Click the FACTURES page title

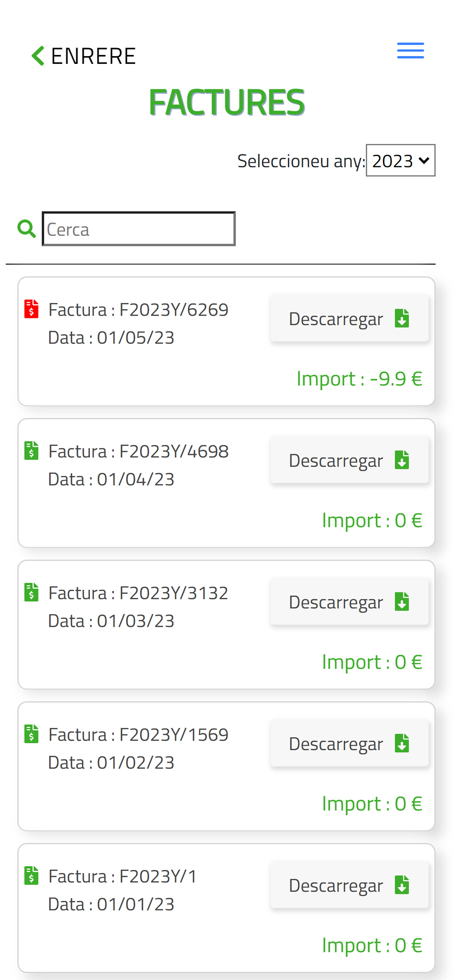(226, 102)
